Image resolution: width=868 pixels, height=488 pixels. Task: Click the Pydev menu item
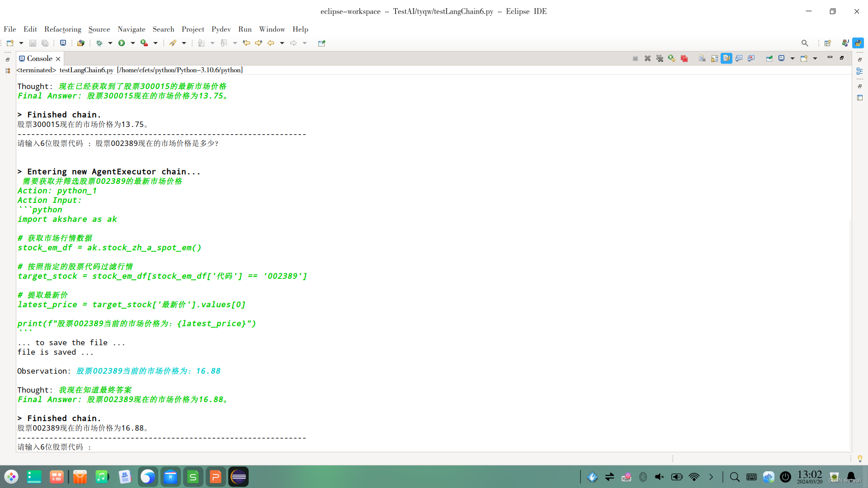click(220, 29)
